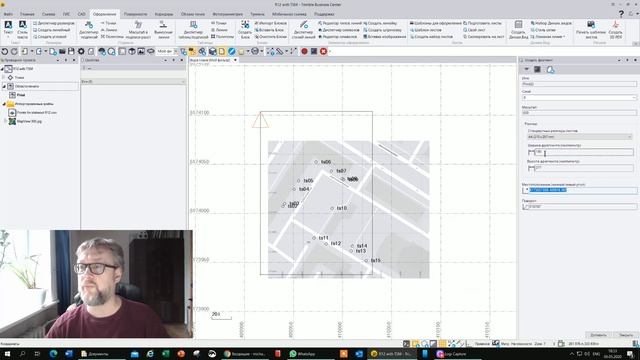640x360 pixels.
Task: Select Выносные линии tool
Action: click(163, 30)
